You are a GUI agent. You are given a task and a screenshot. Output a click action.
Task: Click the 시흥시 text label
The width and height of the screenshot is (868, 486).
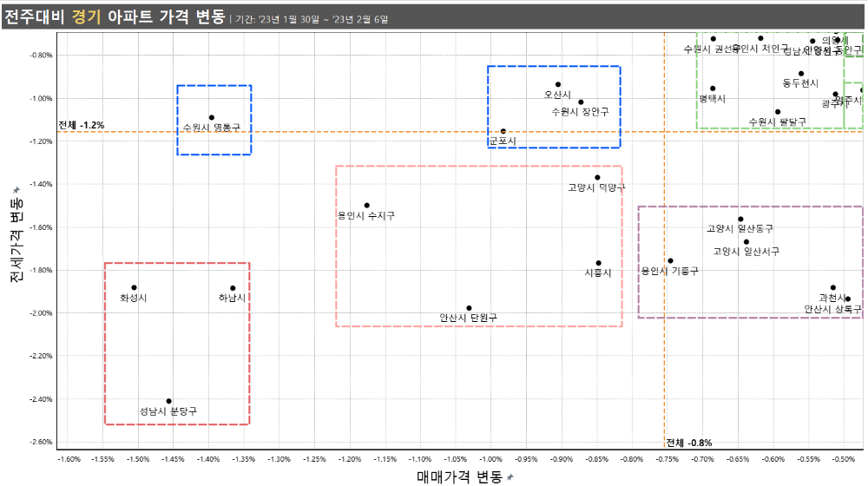pyautogui.click(x=598, y=273)
